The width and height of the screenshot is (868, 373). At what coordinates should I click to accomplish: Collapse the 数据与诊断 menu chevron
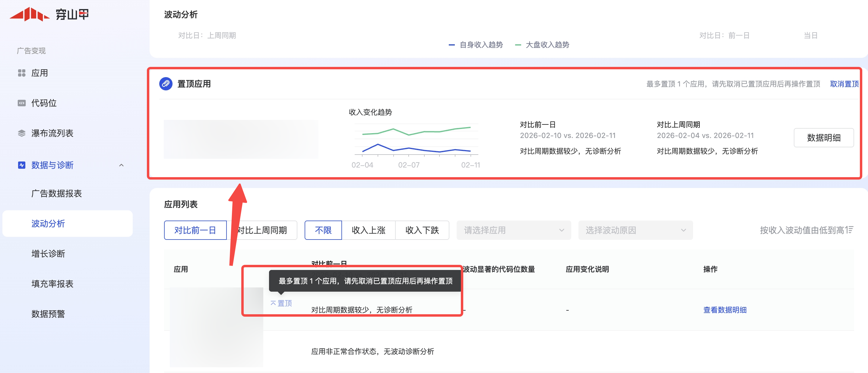tap(121, 165)
